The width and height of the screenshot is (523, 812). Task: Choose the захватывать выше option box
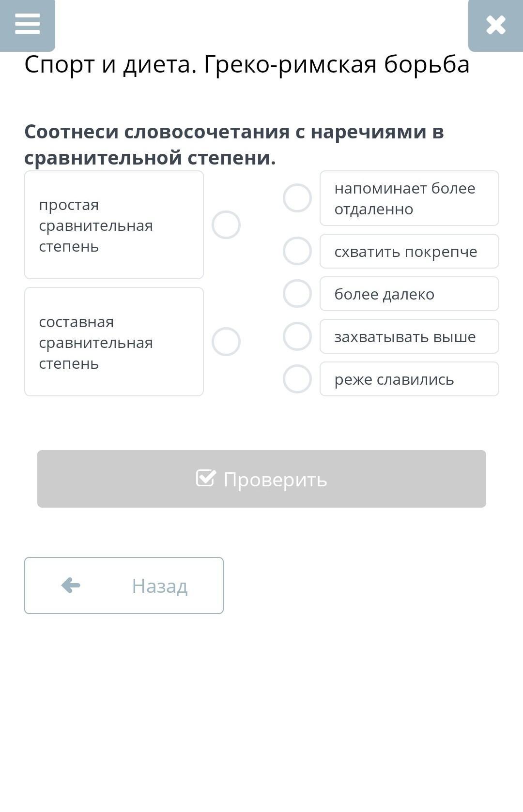(409, 336)
